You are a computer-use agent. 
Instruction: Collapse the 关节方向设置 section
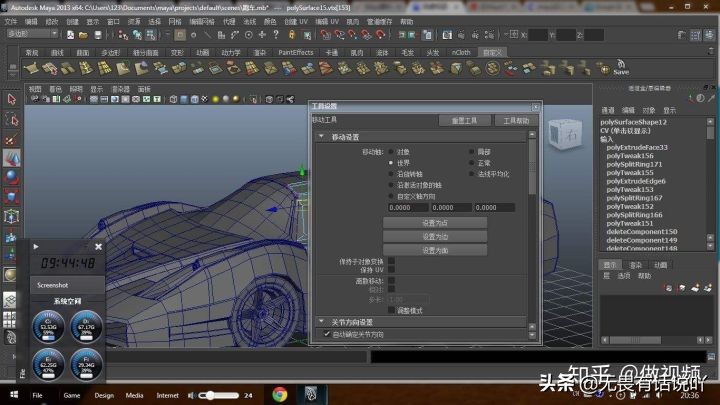pyautogui.click(x=322, y=322)
